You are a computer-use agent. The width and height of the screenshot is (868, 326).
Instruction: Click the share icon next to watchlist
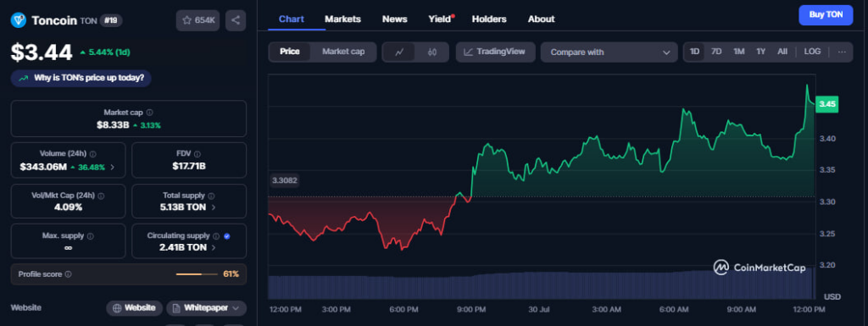point(236,20)
